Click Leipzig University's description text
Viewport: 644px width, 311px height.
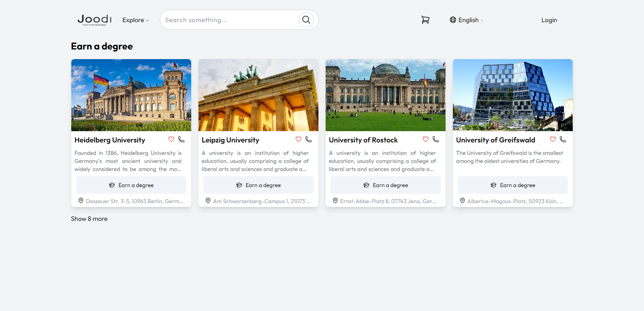pos(255,161)
